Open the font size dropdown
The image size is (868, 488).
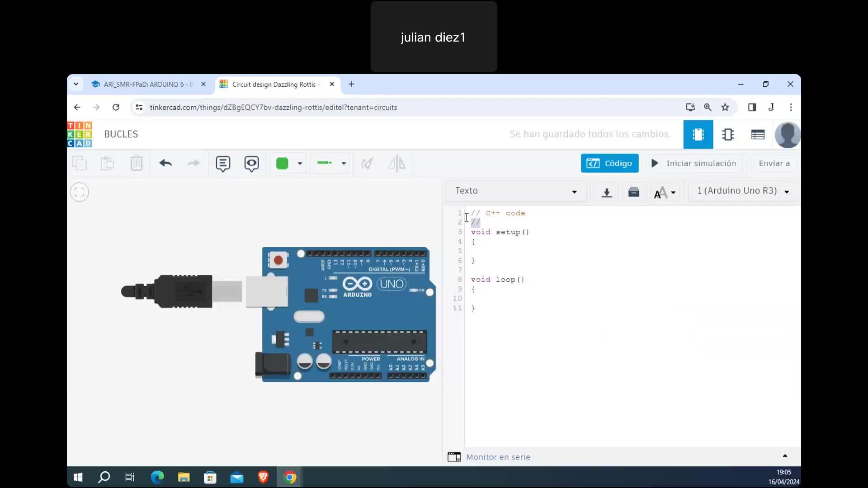[x=665, y=192]
